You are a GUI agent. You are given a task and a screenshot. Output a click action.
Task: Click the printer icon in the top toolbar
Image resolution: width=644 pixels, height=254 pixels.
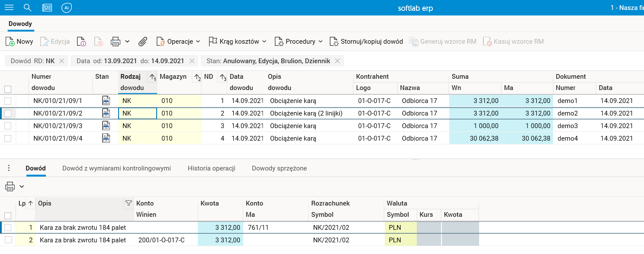pyautogui.click(x=115, y=42)
